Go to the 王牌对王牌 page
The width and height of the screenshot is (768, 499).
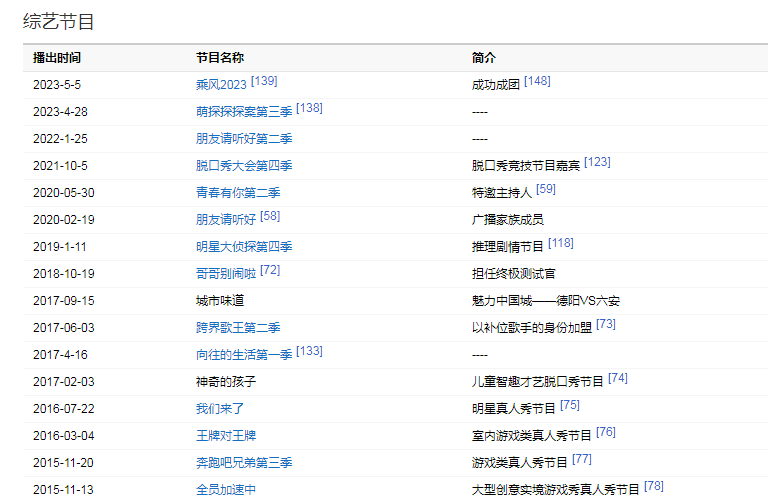coord(226,436)
